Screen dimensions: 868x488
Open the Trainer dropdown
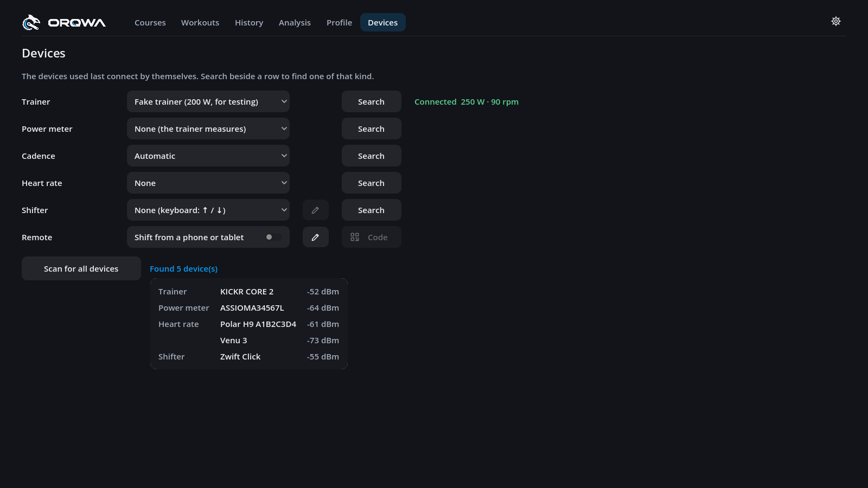208,101
